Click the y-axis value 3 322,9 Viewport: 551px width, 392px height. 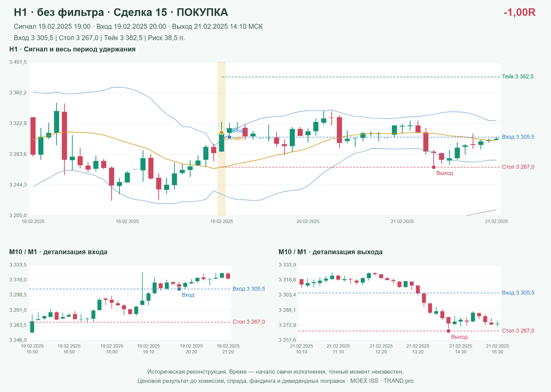[x=18, y=123]
